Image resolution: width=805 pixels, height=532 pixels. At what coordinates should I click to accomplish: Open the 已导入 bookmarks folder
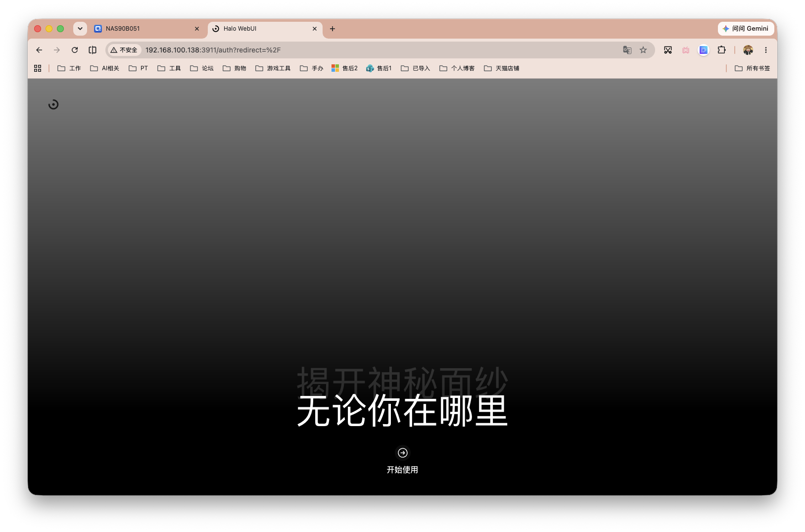[x=416, y=68]
